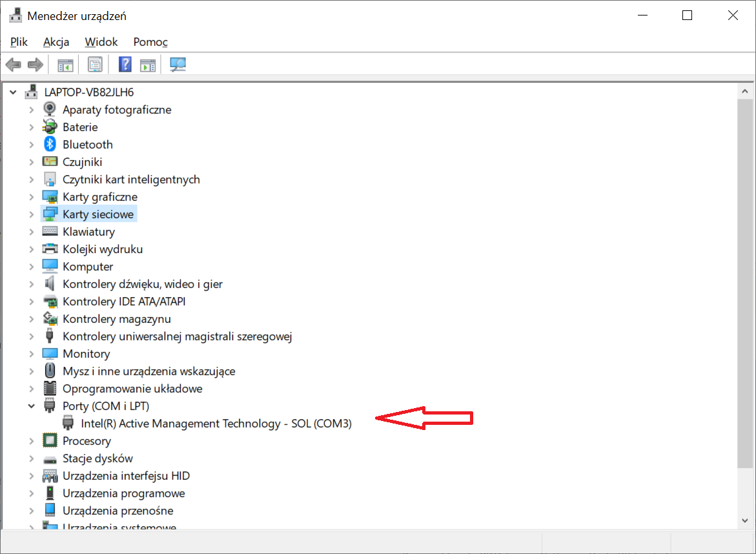Collapse the Porty (COM i LPT) node
Screen dimensions: 756x554
click(x=31, y=406)
